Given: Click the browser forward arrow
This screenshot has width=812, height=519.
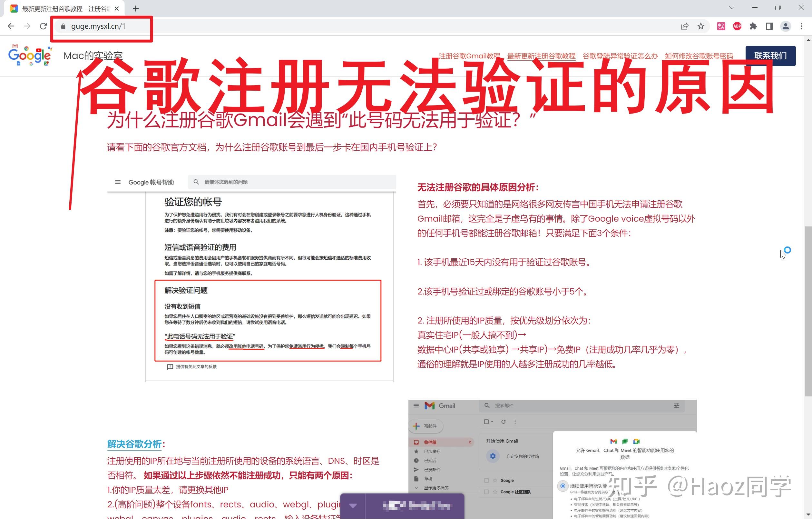Looking at the screenshot, I should [27, 26].
